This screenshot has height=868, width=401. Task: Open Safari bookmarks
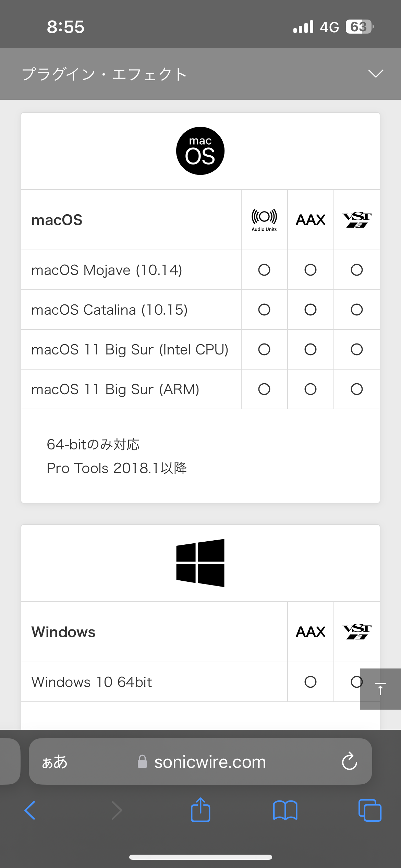(285, 810)
